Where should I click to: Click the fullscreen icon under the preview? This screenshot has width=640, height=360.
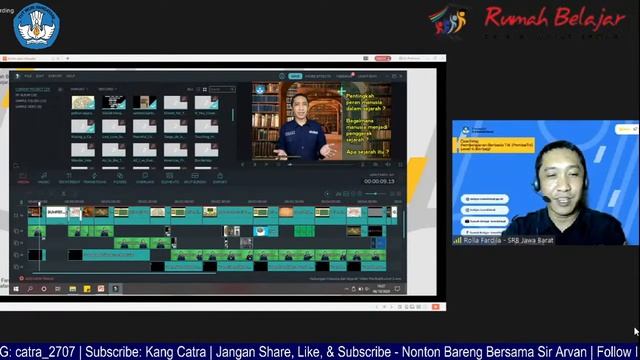click(x=400, y=164)
